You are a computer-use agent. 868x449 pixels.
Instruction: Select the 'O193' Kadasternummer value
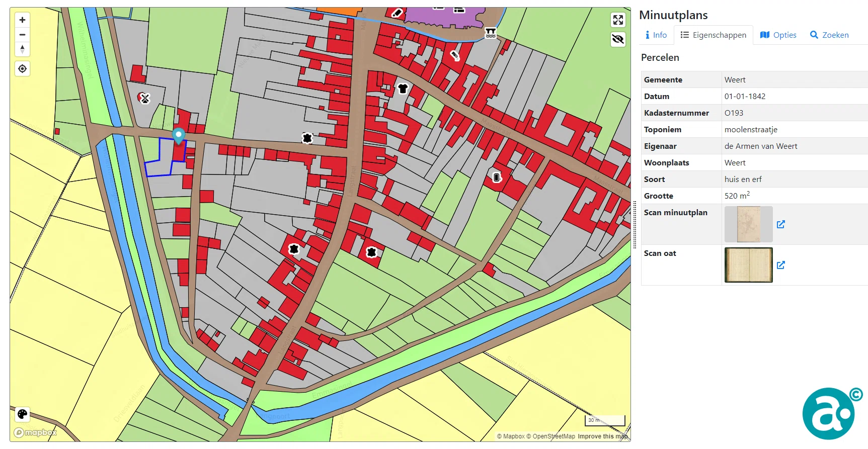pos(734,113)
